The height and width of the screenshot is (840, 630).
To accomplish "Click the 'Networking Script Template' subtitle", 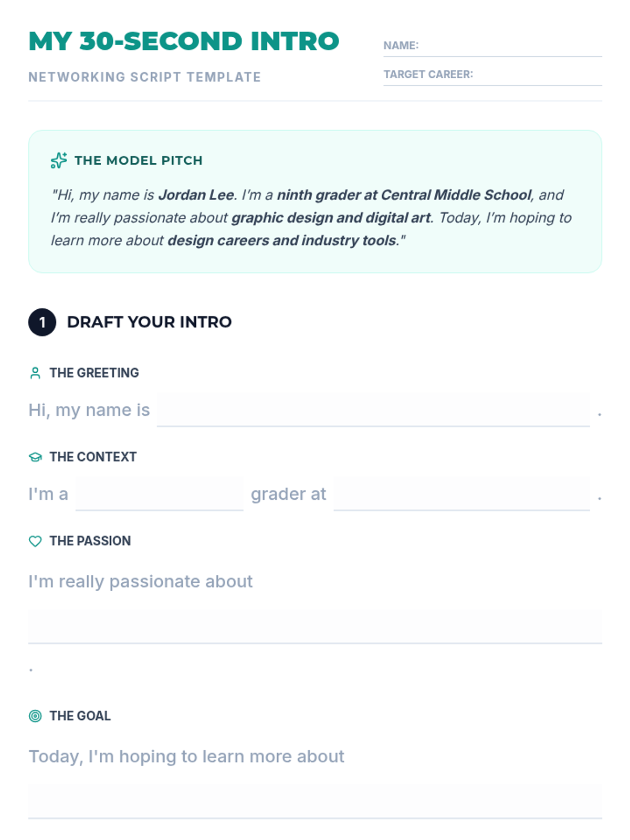I will coord(144,77).
